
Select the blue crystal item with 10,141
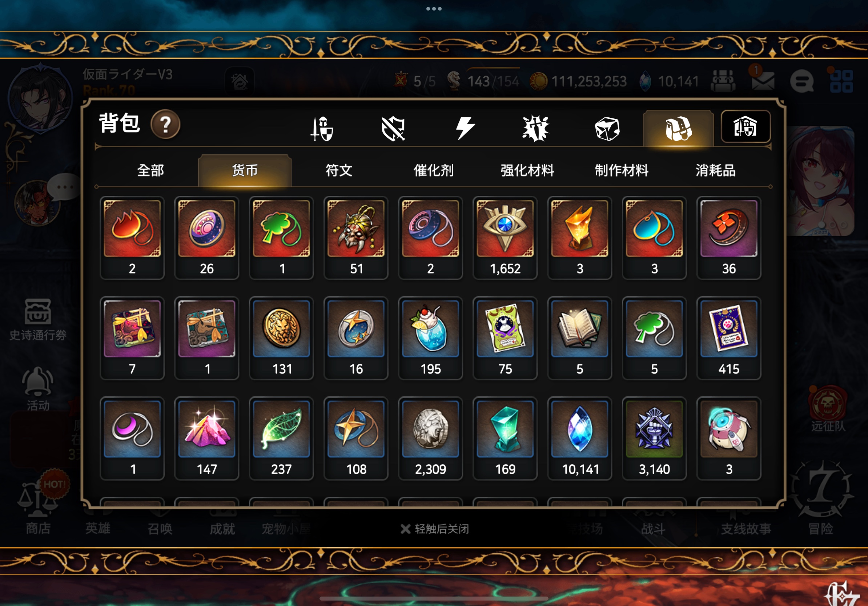[x=579, y=439]
